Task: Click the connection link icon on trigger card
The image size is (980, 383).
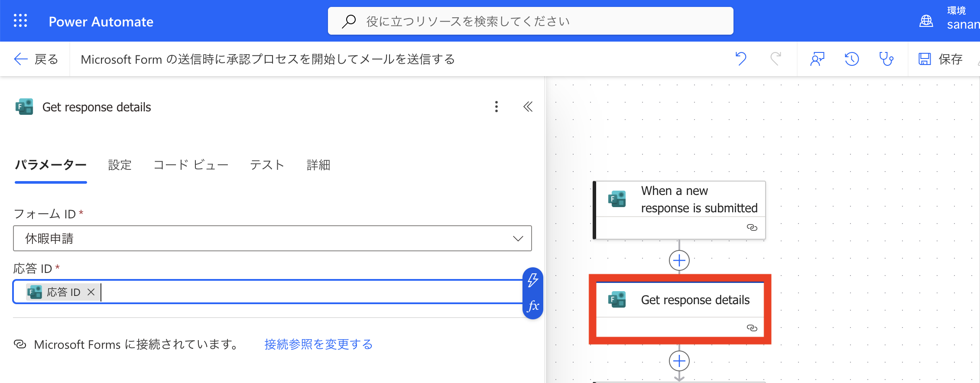Action: click(x=752, y=227)
